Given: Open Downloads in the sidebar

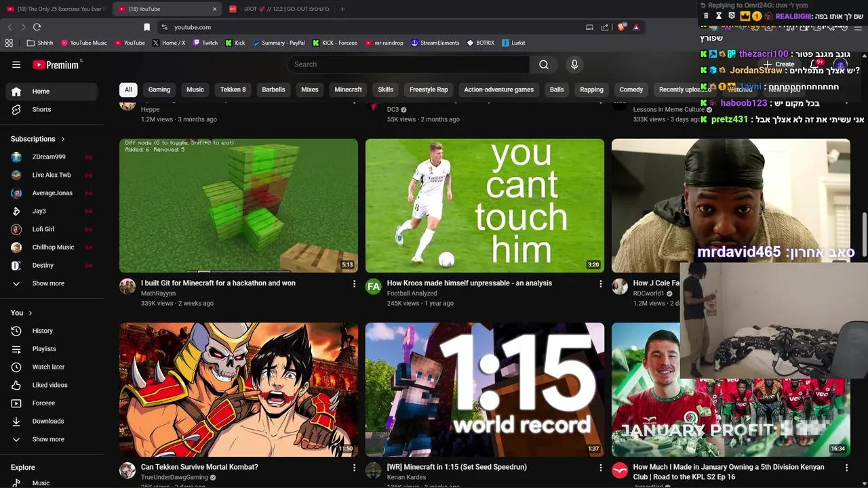Looking at the screenshot, I should click(x=52, y=421).
